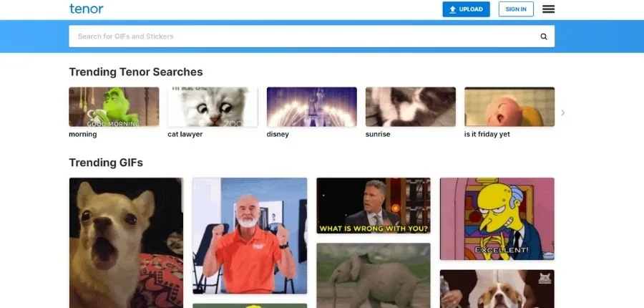
Task: Open the baby elephant GIF
Action: tap(374, 275)
